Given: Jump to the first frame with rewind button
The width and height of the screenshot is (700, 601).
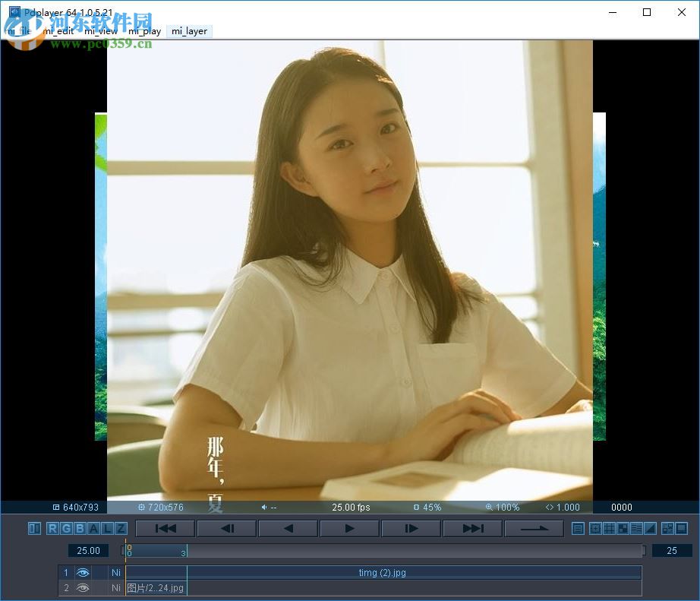Looking at the screenshot, I should tap(164, 528).
